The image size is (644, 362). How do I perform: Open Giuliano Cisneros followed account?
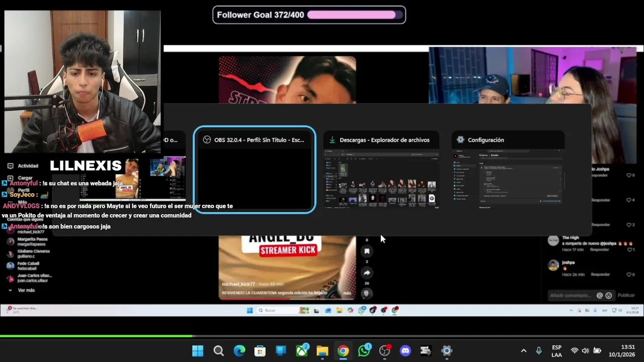click(29, 253)
